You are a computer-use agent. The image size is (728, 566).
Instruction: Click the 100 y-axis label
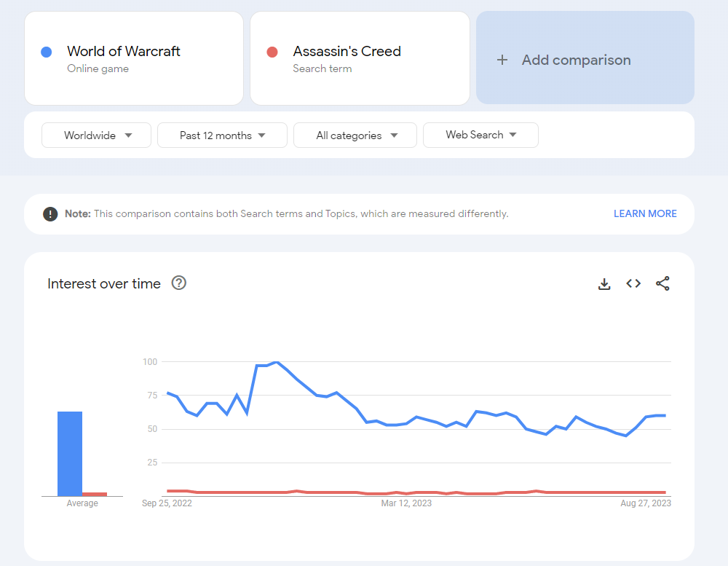click(x=150, y=361)
